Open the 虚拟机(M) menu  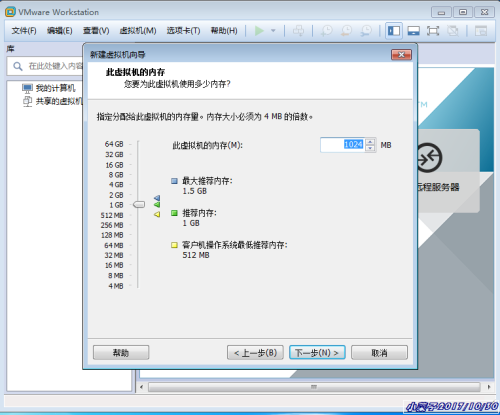coord(138,31)
